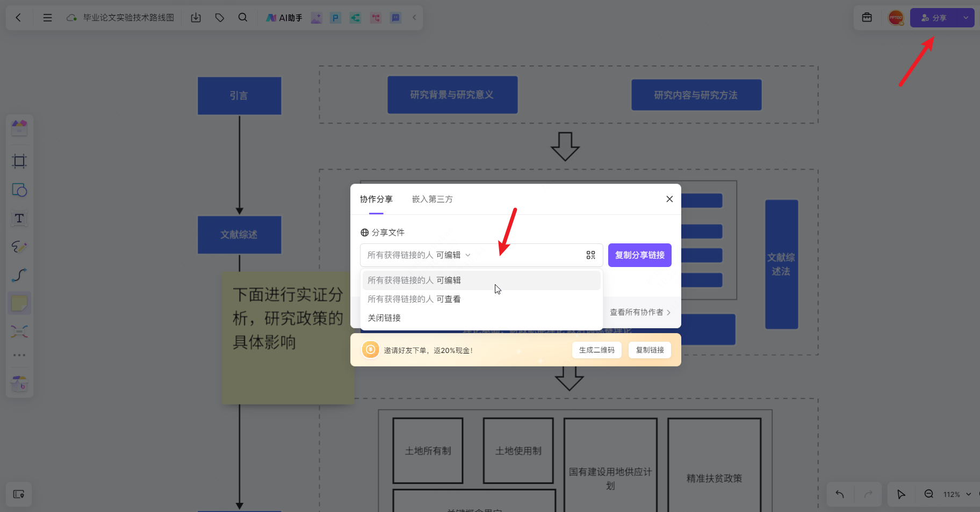Click 复制分享链接 button
Viewport: 980px width, 512px height.
(640, 255)
